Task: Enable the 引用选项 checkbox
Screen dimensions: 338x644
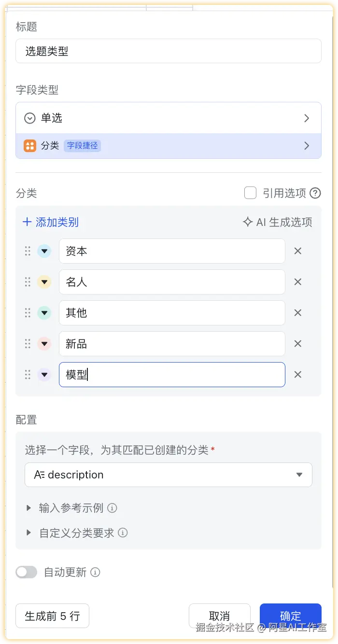Action: [250, 193]
